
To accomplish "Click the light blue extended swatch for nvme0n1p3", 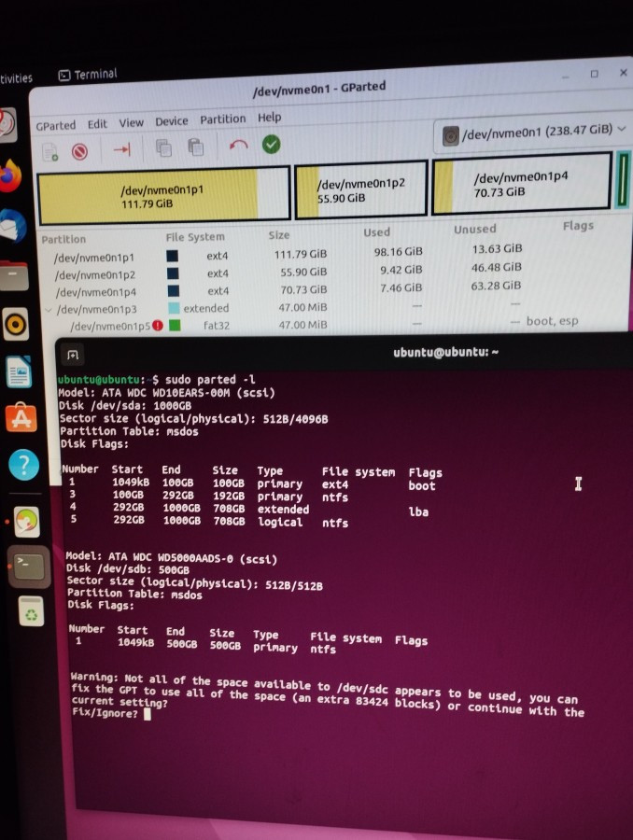I will pos(174,308).
